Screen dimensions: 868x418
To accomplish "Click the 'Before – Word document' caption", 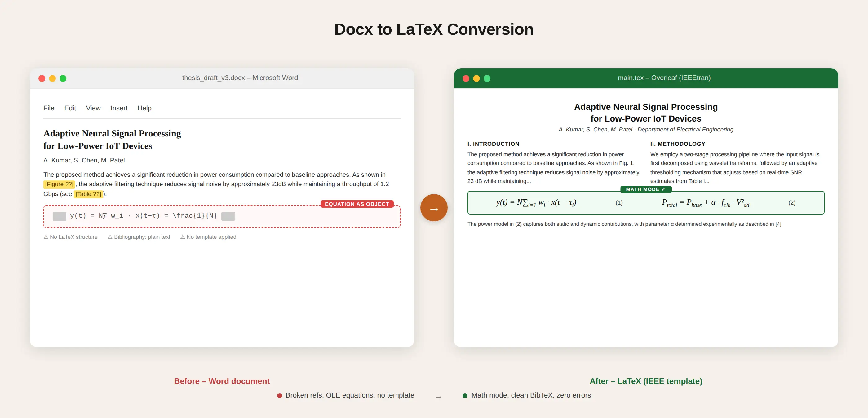I will point(222,381).
